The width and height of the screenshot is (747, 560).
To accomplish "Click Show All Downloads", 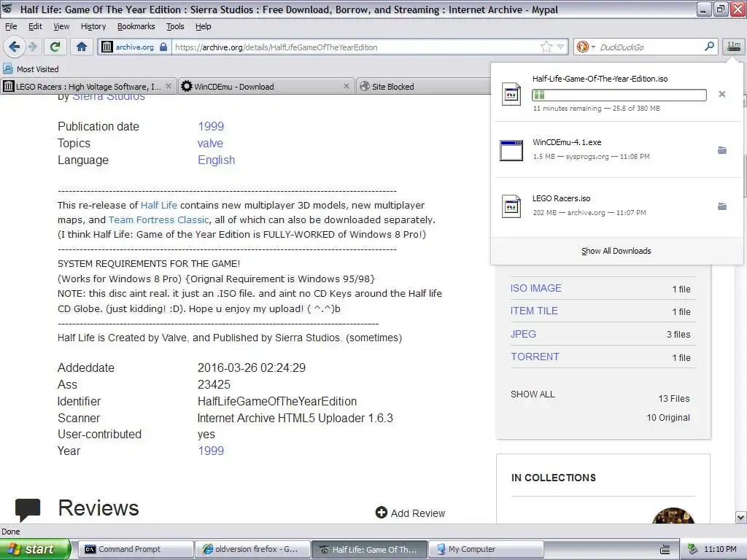I will pyautogui.click(x=616, y=251).
